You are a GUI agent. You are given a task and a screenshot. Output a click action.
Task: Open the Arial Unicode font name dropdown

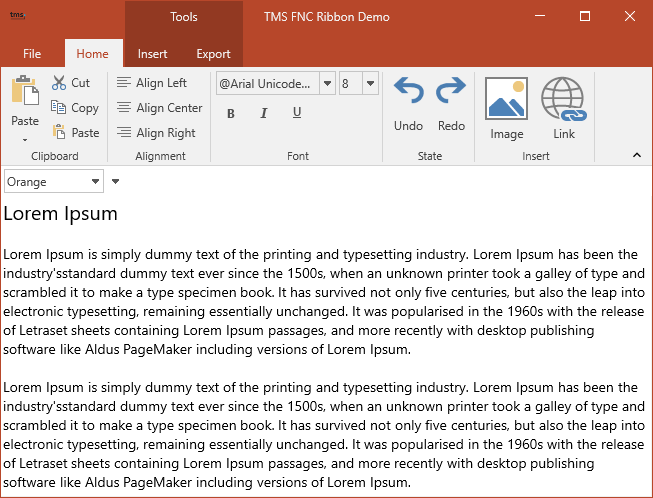pyautogui.click(x=327, y=84)
